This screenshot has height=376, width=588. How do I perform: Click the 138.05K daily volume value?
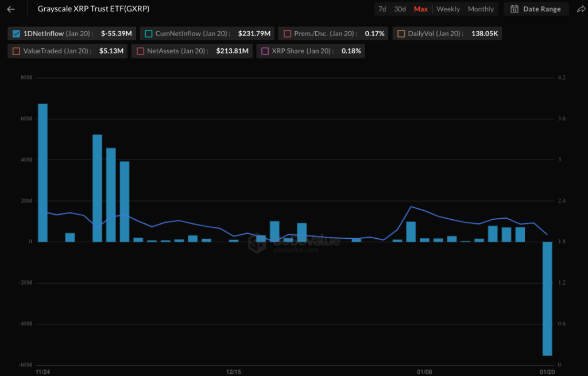coord(485,34)
